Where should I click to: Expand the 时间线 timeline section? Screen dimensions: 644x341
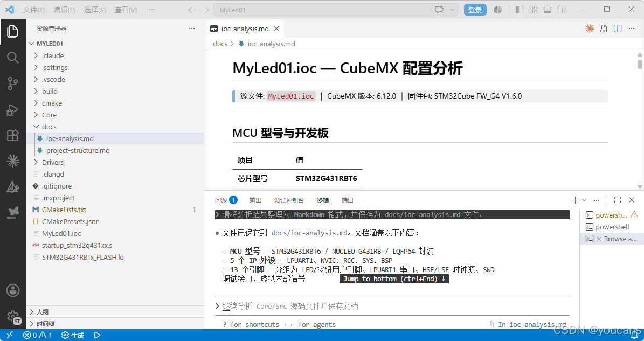point(115,324)
